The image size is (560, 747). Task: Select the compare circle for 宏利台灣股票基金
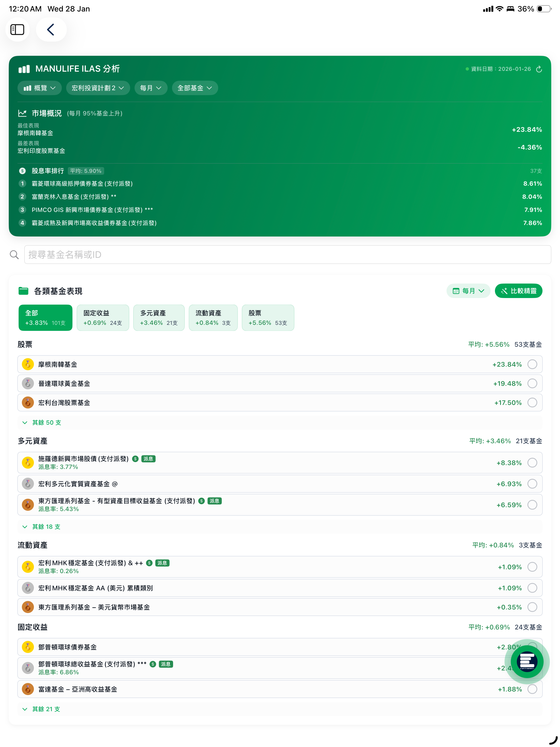(532, 402)
